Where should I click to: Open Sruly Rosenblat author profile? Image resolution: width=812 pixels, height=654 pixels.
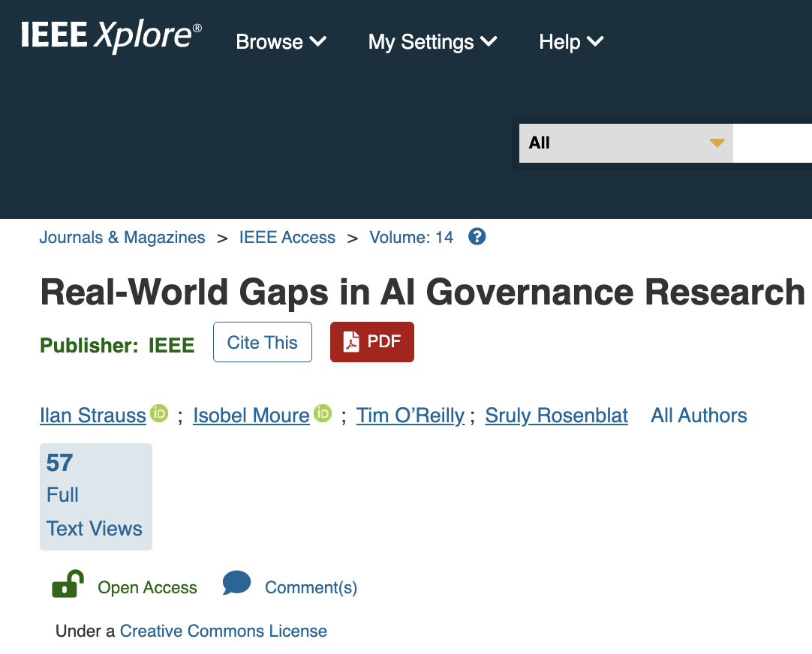556,415
